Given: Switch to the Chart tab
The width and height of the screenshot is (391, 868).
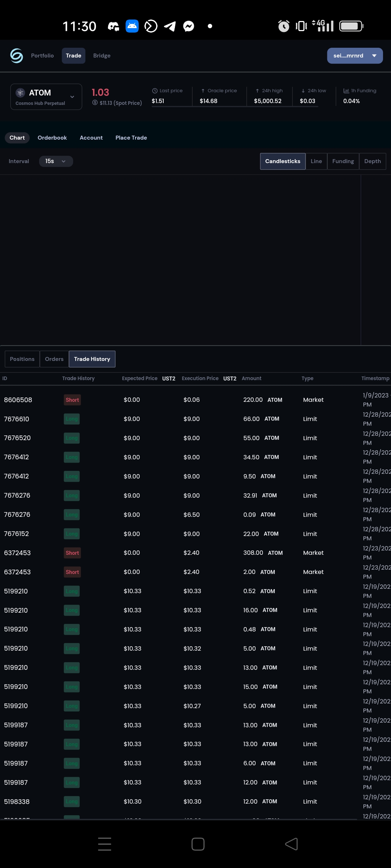Looking at the screenshot, I should (x=17, y=138).
